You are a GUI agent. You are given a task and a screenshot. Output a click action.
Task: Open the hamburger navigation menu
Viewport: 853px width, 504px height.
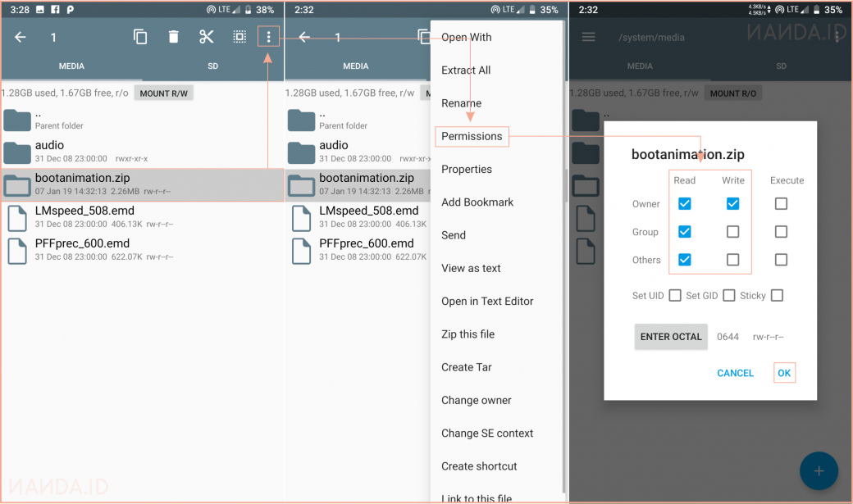coord(588,37)
